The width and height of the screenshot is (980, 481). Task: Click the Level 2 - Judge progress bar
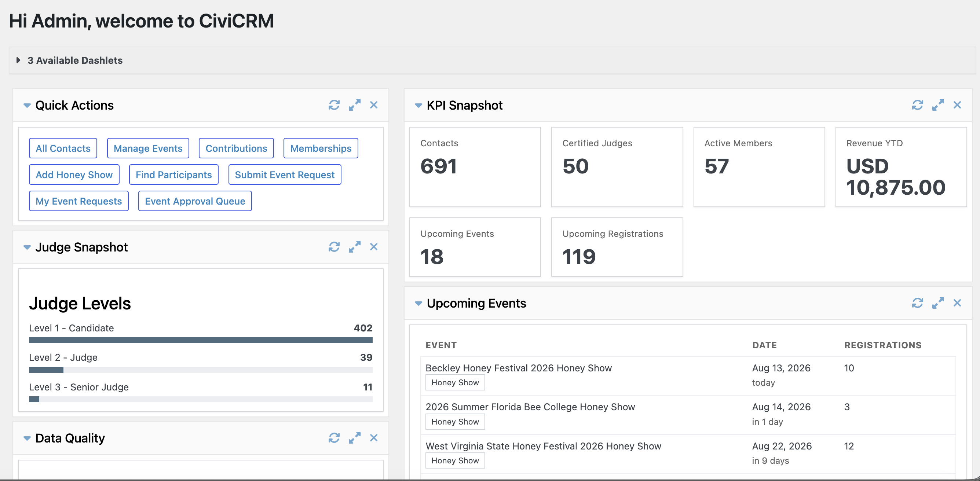coord(201,370)
